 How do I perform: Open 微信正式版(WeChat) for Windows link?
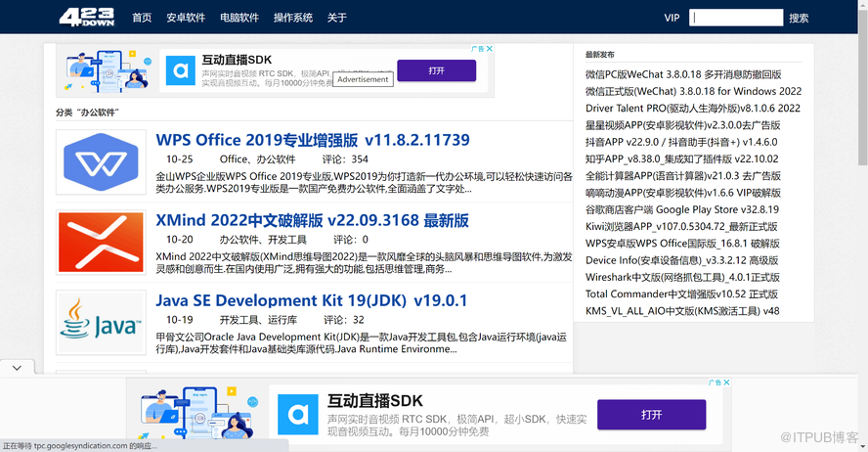tap(694, 91)
